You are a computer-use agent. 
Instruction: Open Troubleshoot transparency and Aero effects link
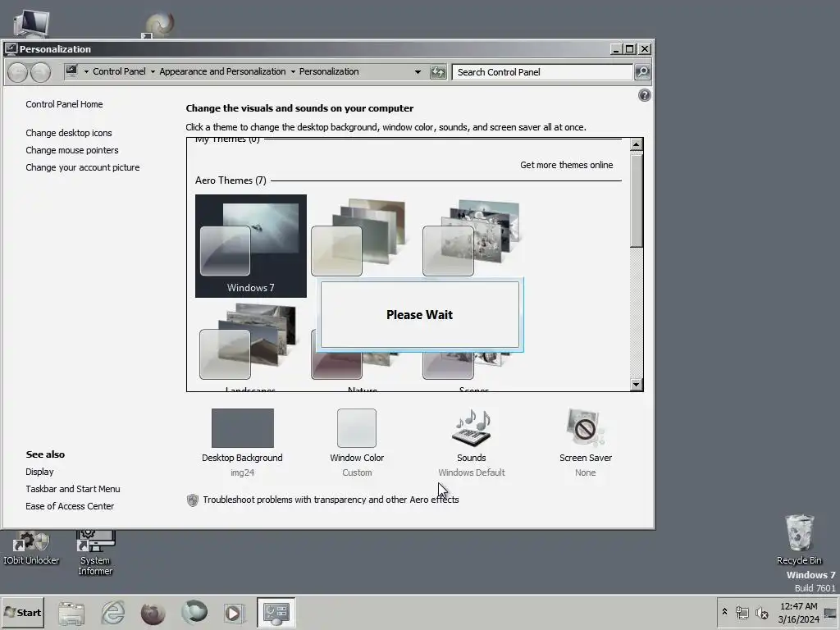331,500
